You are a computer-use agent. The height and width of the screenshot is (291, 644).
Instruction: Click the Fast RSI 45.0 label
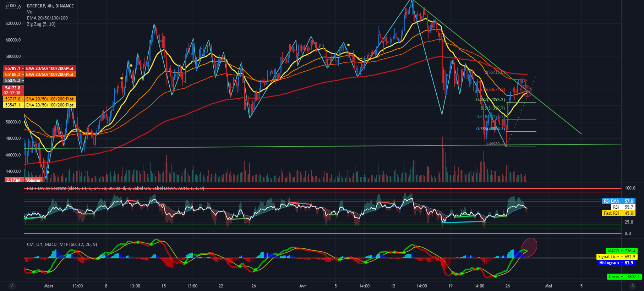click(x=618, y=213)
